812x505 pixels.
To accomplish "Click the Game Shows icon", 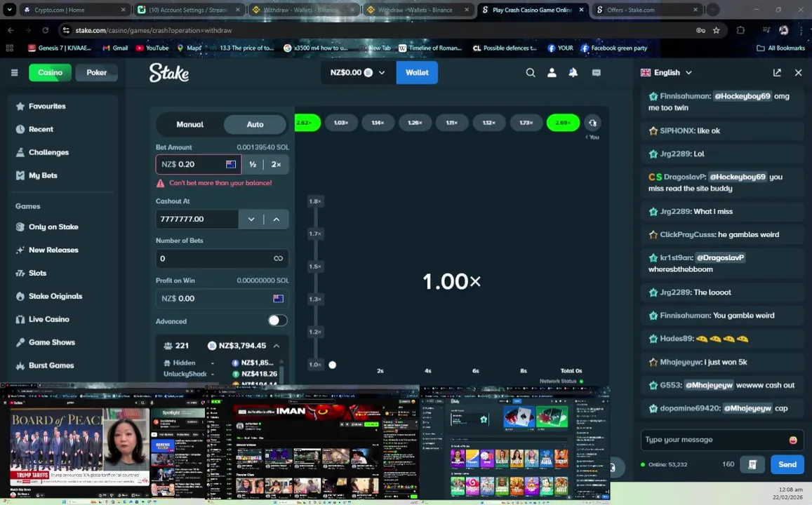I will coord(20,342).
